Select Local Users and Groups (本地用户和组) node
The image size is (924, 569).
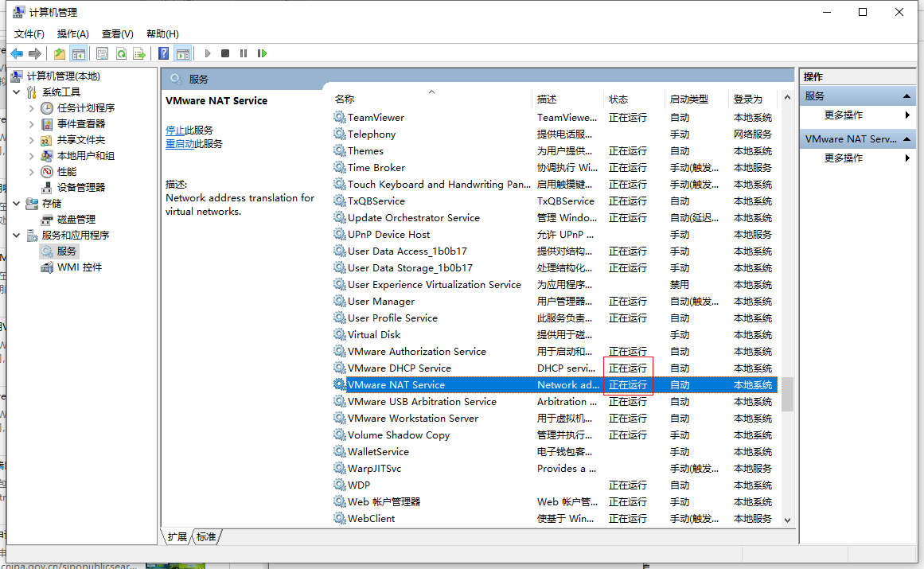coord(85,155)
